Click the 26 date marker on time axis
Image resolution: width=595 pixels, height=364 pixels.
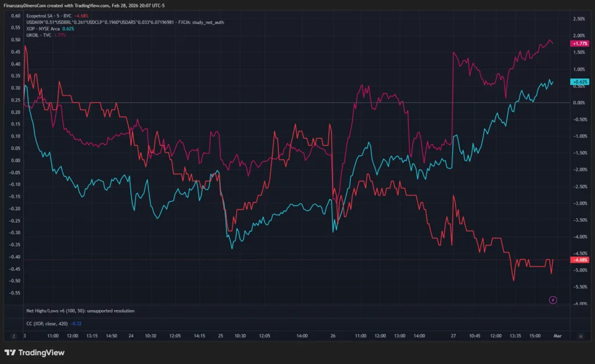(x=333, y=336)
